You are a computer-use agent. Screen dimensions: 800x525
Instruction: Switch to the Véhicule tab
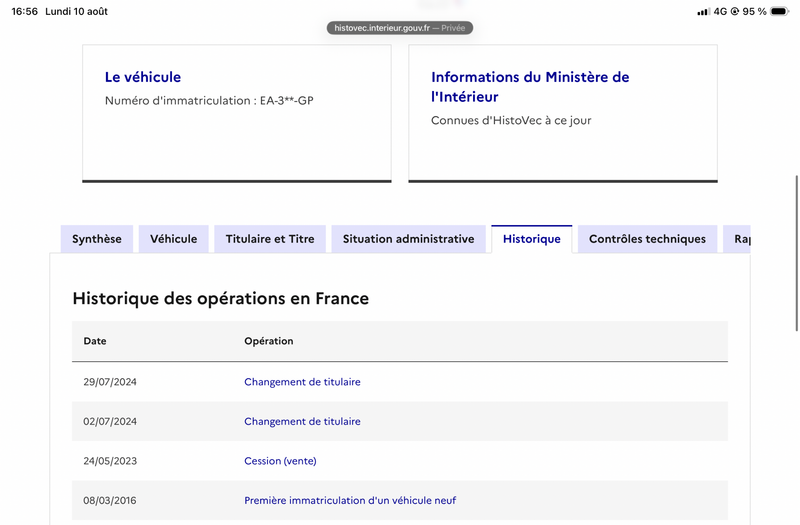tap(173, 239)
